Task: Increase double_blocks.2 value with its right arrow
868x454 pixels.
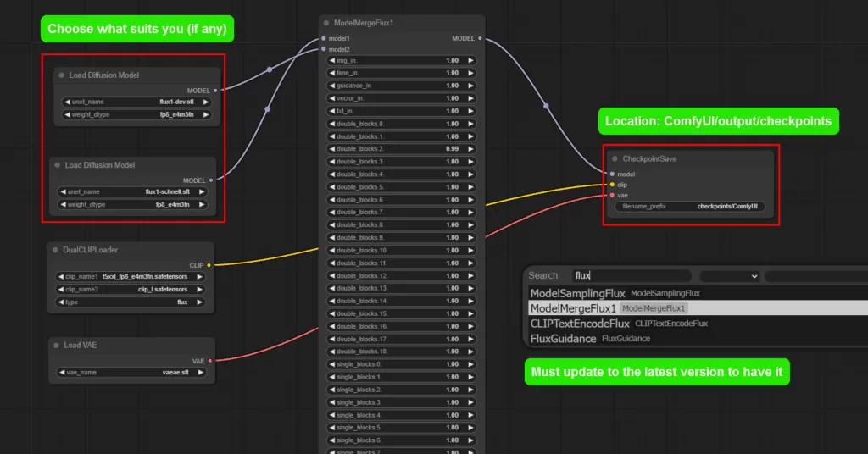Action: (470, 149)
